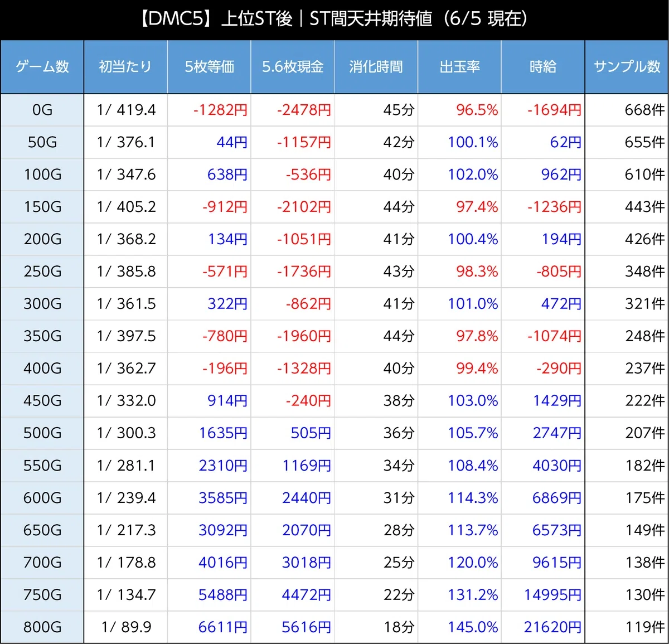This screenshot has width=669, height=644.
Task: Click the 443件 sample count cell
Action: click(x=627, y=207)
